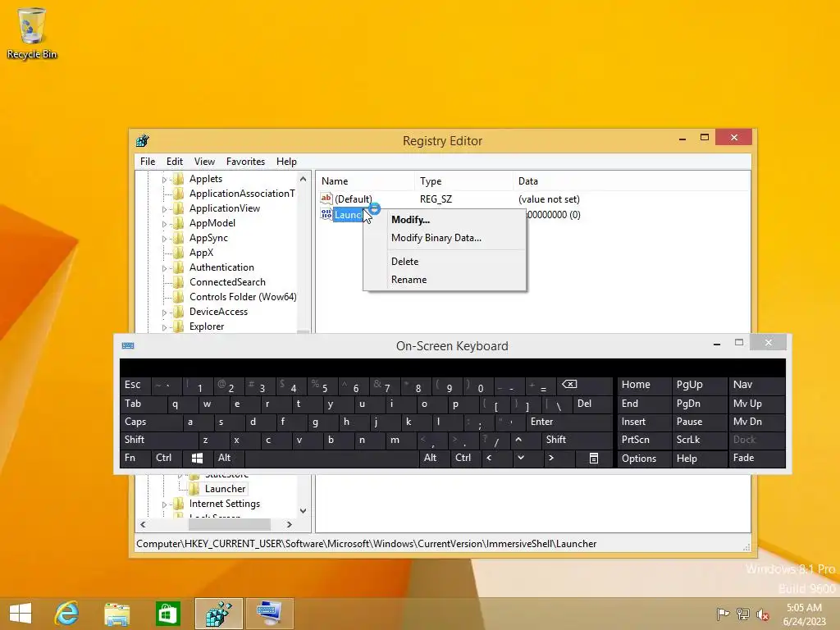This screenshot has width=840, height=630.
Task: Choose Modify... from context menu
Action: (444, 220)
